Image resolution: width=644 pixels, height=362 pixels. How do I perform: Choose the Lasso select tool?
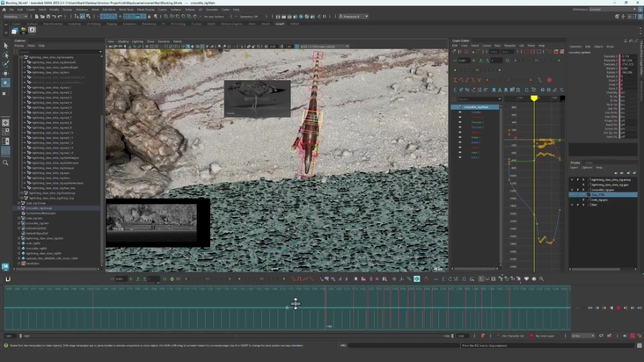pos(5,55)
